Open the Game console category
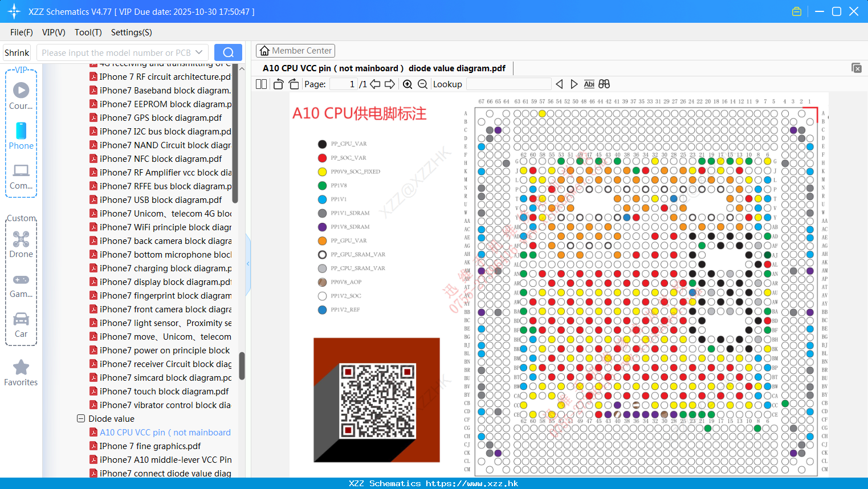The width and height of the screenshot is (868, 489). (21, 285)
